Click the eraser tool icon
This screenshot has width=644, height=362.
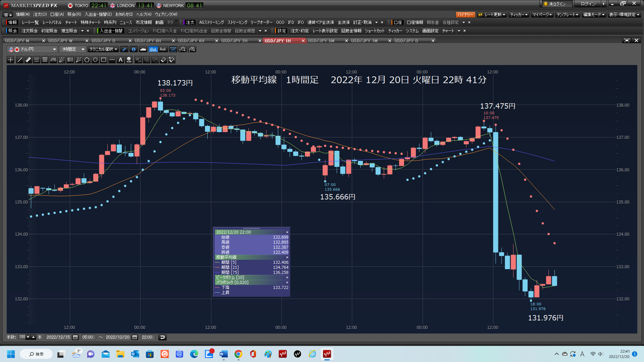(x=163, y=60)
